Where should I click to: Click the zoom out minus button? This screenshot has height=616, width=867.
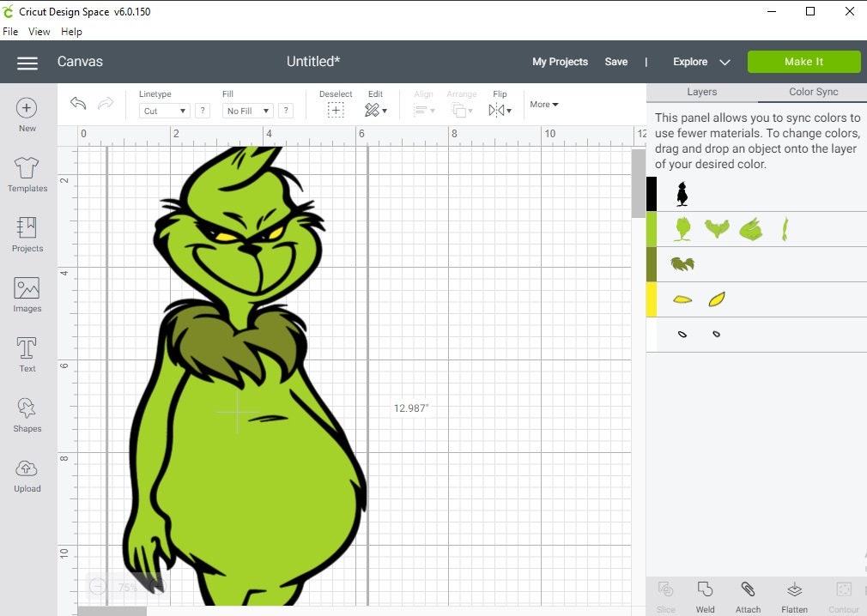[x=97, y=586]
